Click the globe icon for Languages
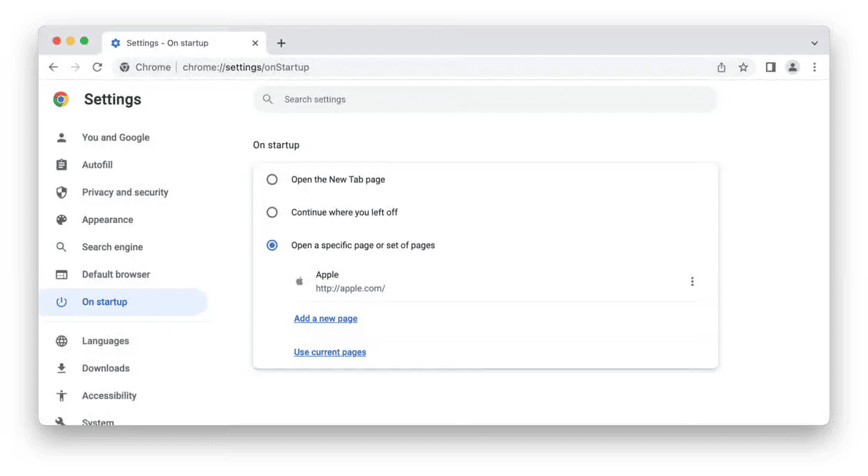Screen dimensions: 868x476 [x=61, y=341]
